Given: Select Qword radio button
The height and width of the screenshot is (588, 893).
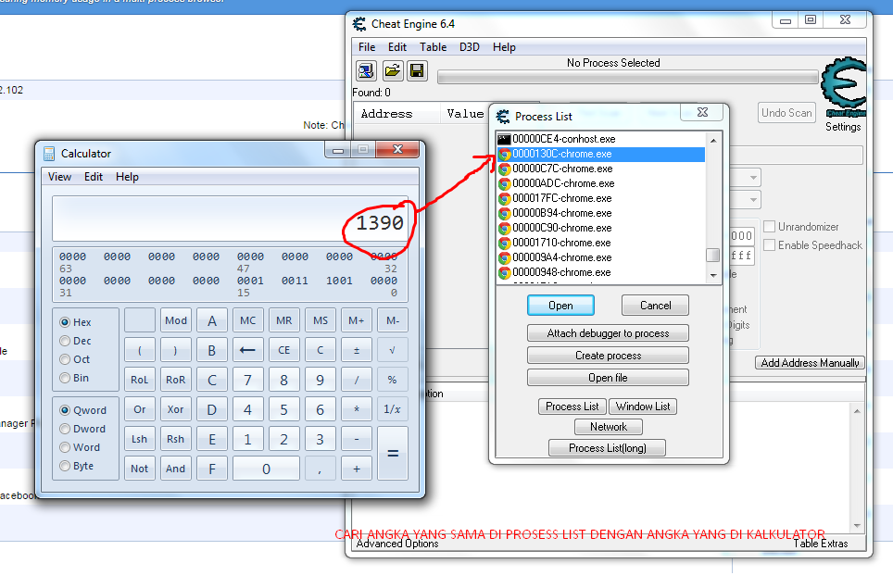Looking at the screenshot, I should (x=65, y=410).
